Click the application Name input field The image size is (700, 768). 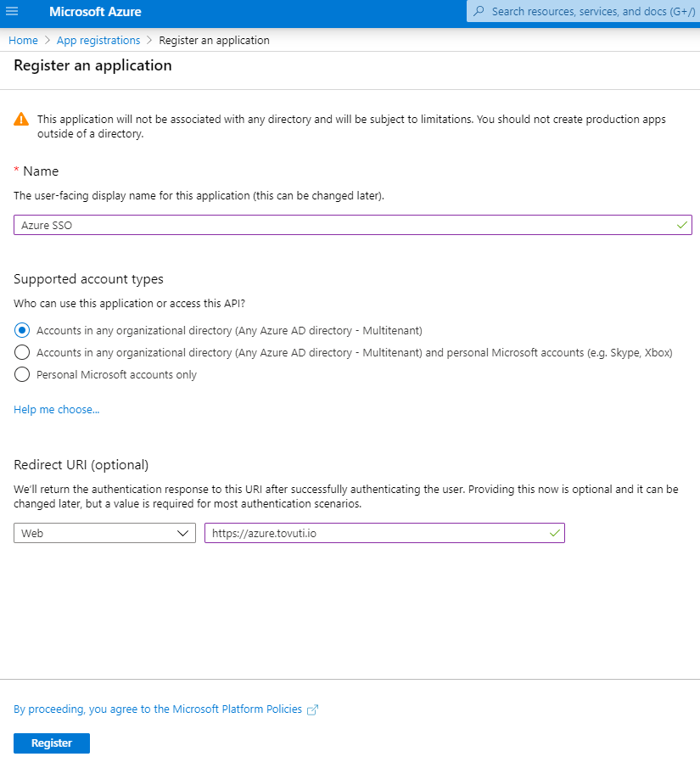(x=339, y=225)
